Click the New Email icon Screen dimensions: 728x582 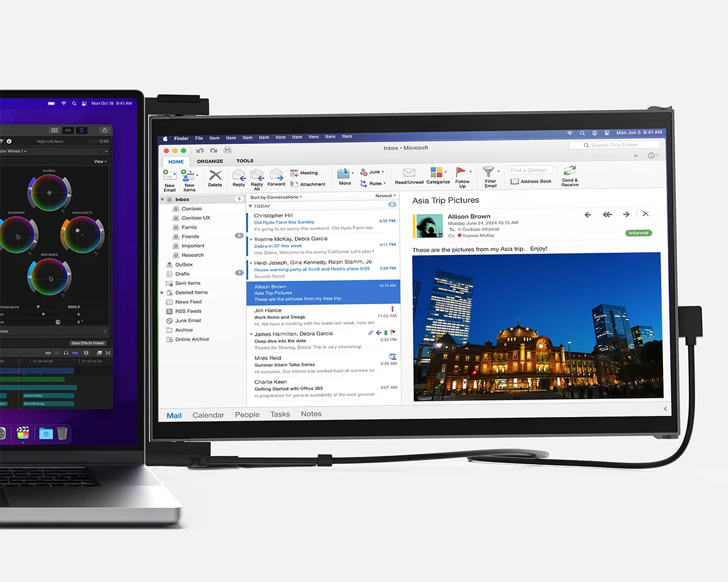[x=170, y=175]
